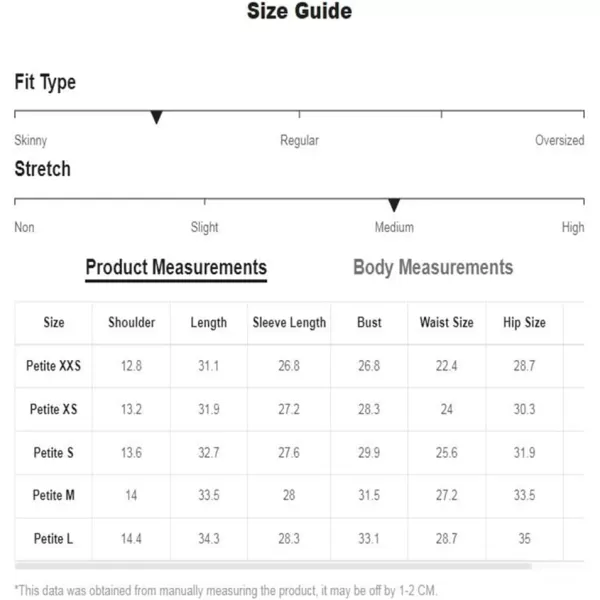Click the Fit Type triangle marker
Viewport: 600px width, 600px height.
(156, 117)
